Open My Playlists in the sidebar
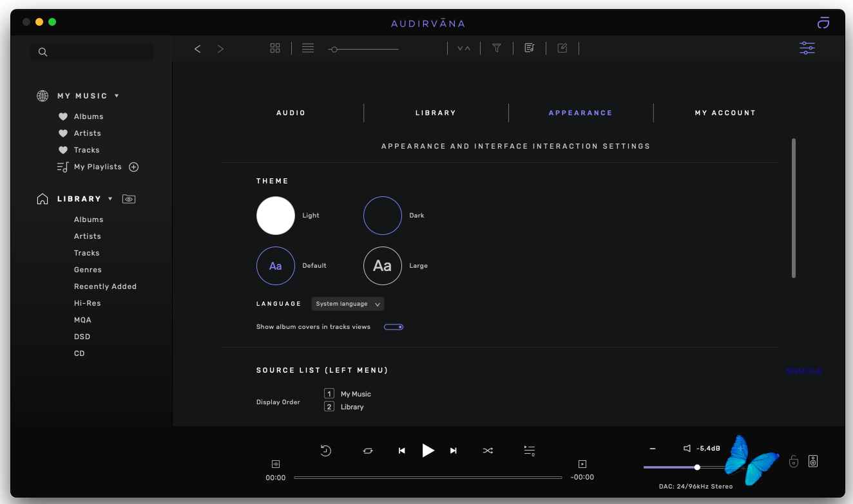Viewport: 853px width, 504px height. pyautogui.click(x=98, y=167)
